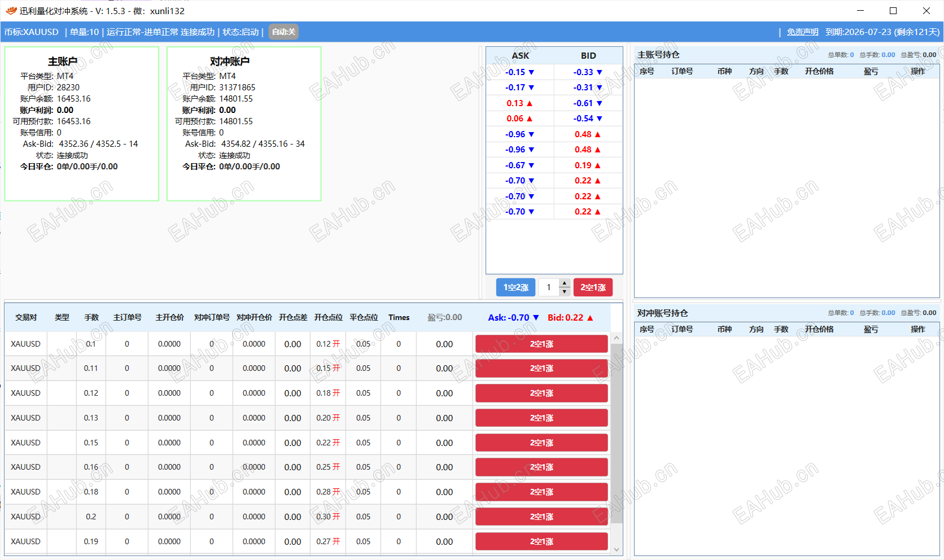Open the 免责声明 disclaimer link
The image size is (944, 560).
(802, 32)
